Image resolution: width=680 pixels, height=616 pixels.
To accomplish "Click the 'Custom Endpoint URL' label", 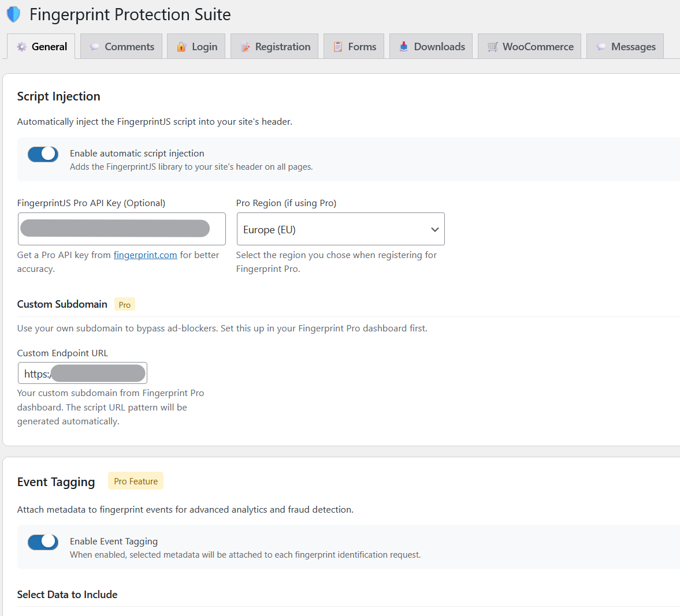I will 62,353.
